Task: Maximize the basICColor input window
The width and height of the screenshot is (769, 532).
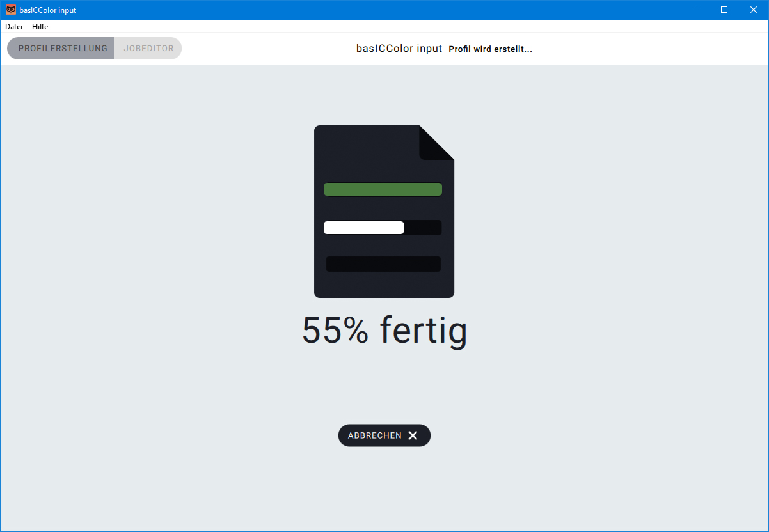Action: pyautogui.click(x=724, y=10)
